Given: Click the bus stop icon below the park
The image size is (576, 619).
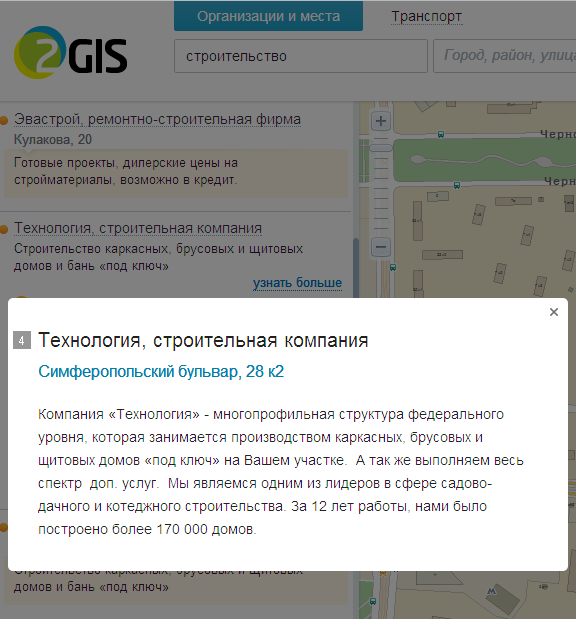Looking at the screenshot, I should click(x=457, y=185).
